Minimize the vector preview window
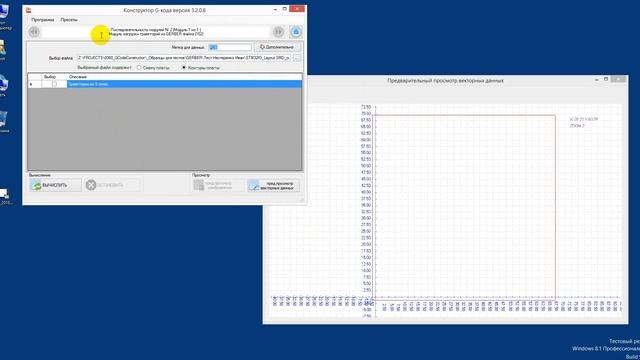Image resolution: width=640 pixels, height=360 pixels. (x=597, y=80)
